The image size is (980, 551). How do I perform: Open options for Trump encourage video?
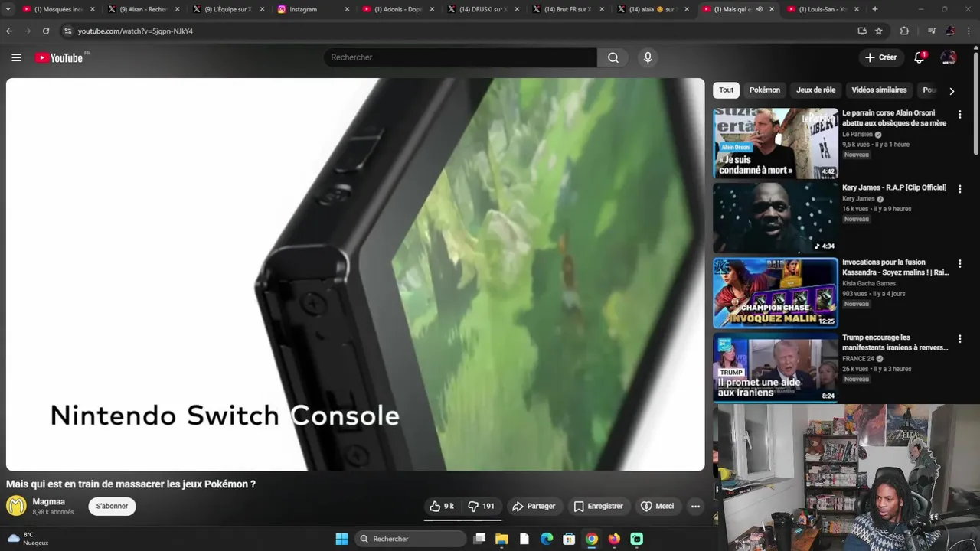coord(960,339)
